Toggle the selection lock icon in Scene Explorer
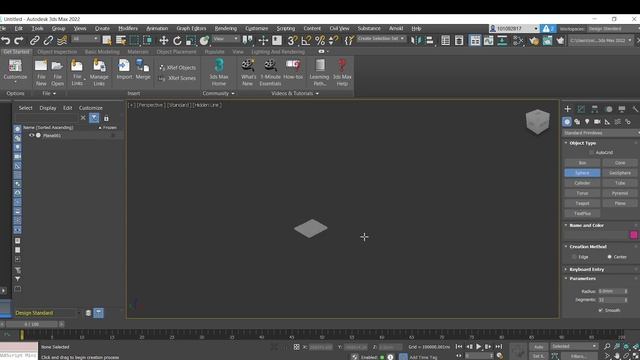The height and width of the screenshot is (360, 640). tap(106, 118)
